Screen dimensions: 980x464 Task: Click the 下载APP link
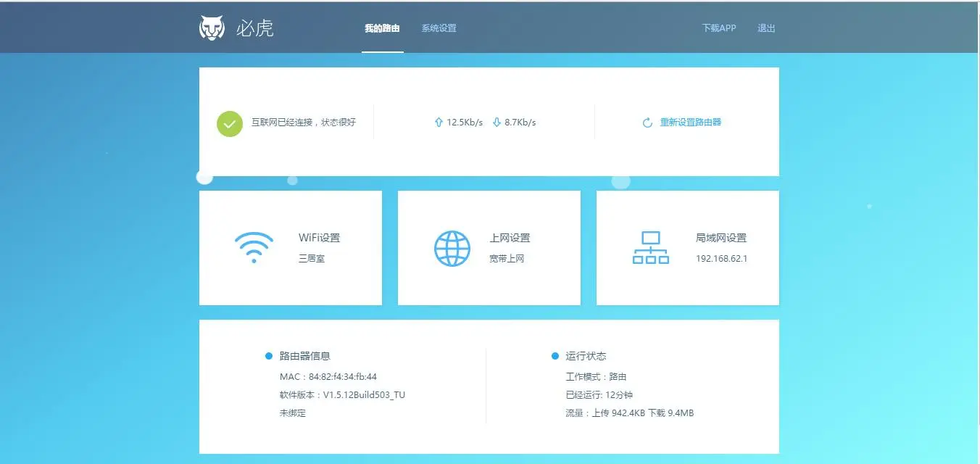(x=718, y=28)
